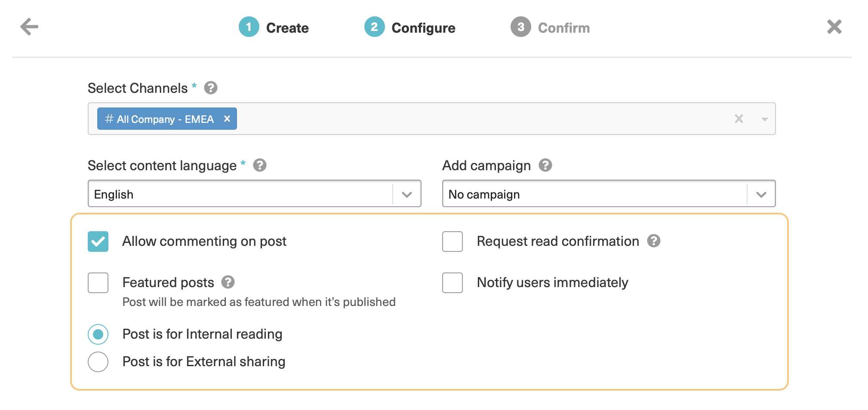Open the Select Channels help icon
This screenshot has width=868, height=410.
210,88
